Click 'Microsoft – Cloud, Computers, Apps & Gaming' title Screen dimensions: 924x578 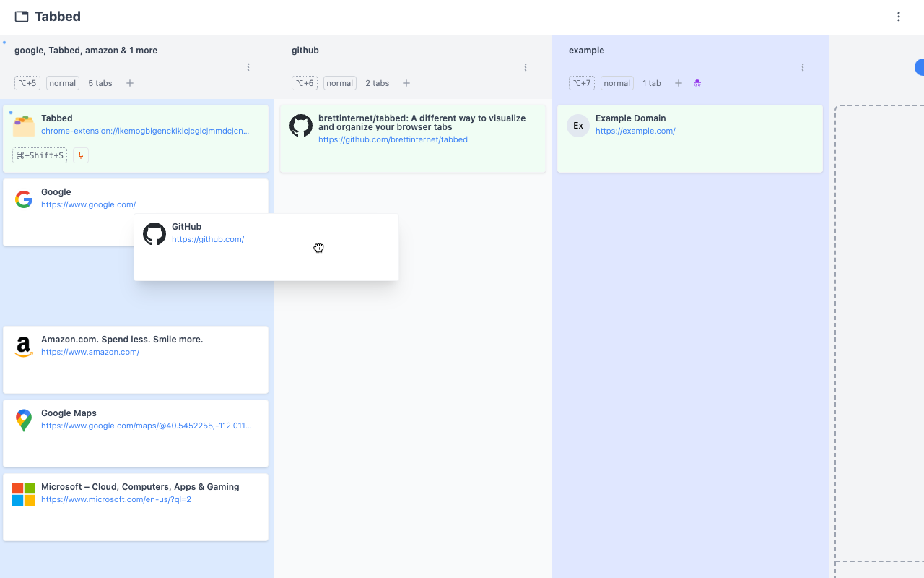click(x=140, y=487)
